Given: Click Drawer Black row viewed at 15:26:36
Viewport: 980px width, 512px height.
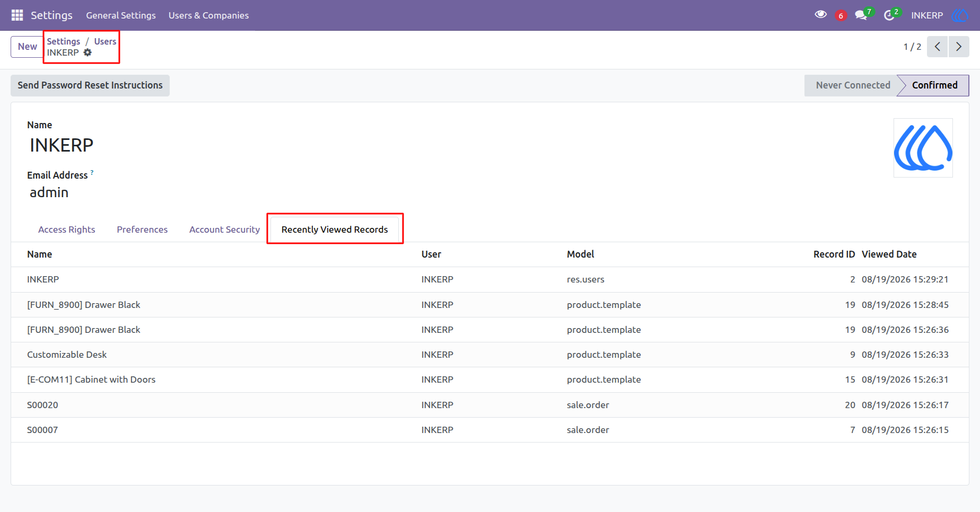Looking at the screenshot, I should [x=490, y=330].
